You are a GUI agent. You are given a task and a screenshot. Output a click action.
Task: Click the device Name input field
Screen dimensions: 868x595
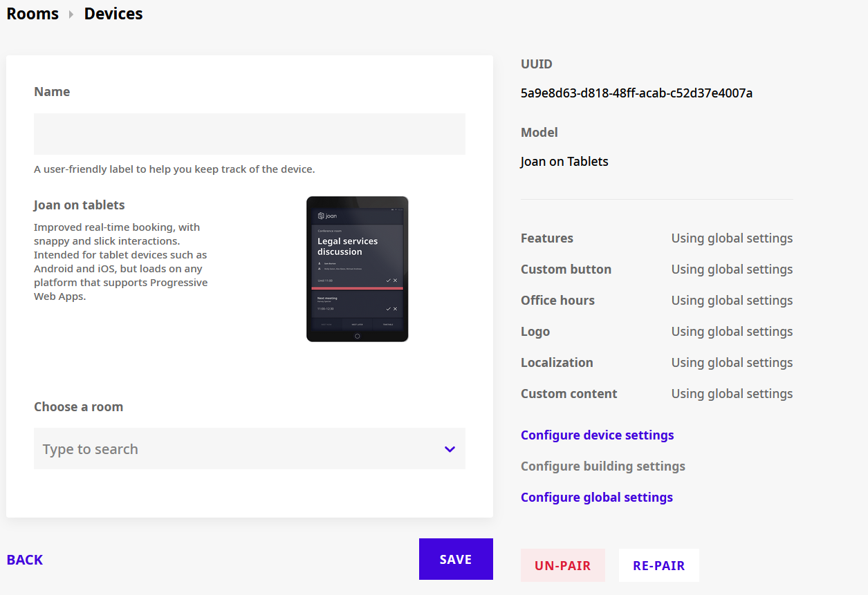[249, 134]
